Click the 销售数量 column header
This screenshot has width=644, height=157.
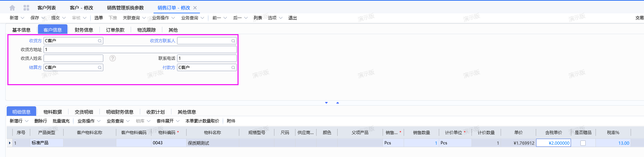tap(422, 133)
